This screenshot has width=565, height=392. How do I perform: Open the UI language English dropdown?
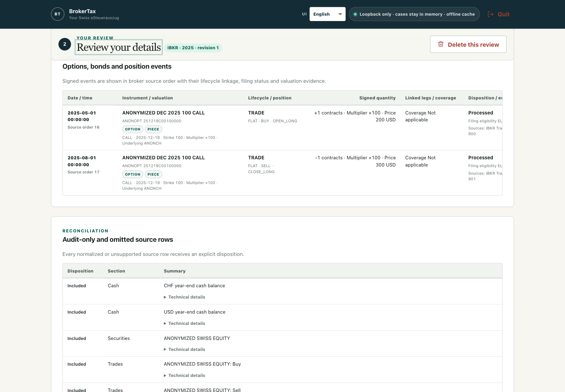(x=327, y=14)
